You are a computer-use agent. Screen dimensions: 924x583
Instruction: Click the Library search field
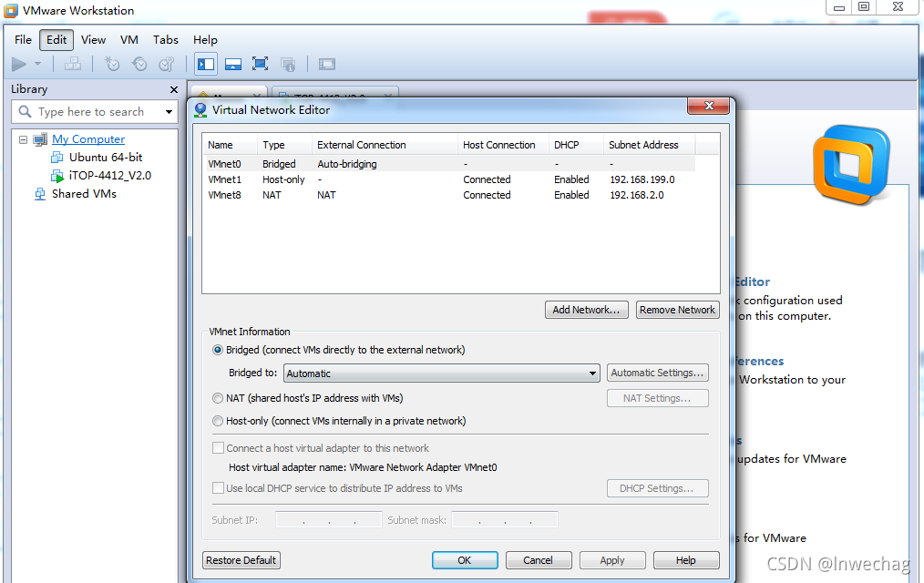coord(94,111)
